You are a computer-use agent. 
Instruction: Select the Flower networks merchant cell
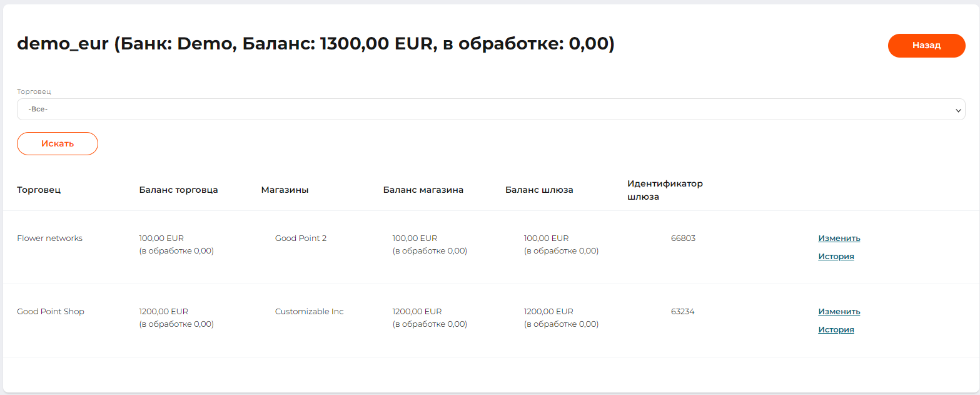49,239
